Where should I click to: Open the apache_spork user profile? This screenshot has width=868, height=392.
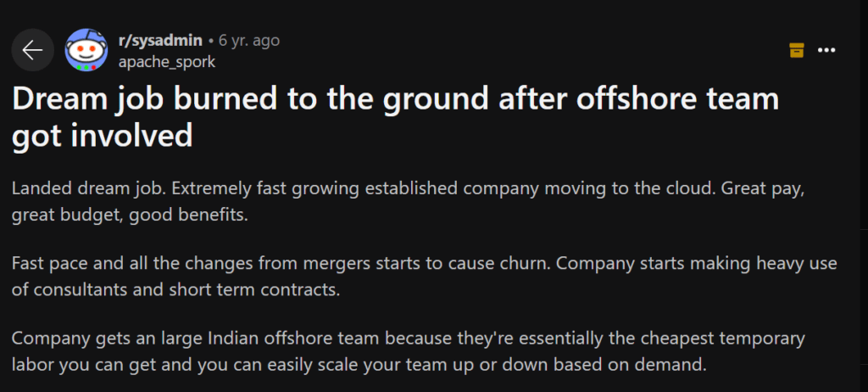167,61
